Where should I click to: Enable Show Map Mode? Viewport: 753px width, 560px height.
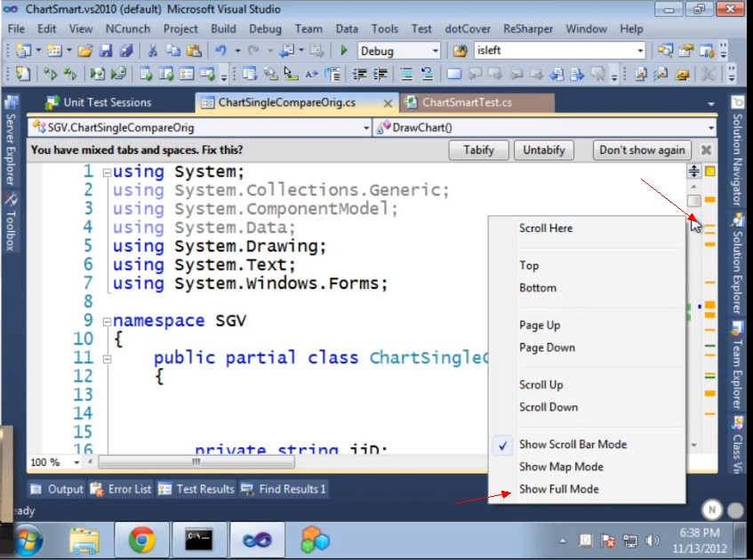tap(561, 467)
